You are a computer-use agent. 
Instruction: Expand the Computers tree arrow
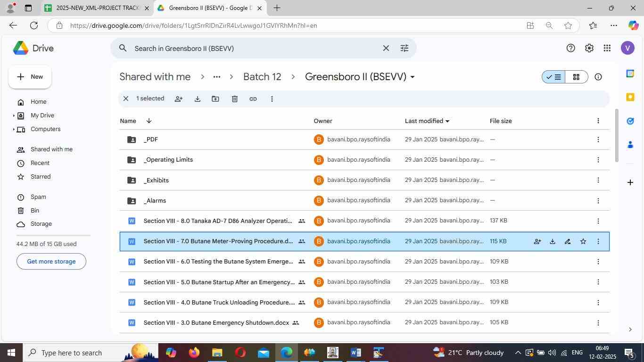click(13, 129)
